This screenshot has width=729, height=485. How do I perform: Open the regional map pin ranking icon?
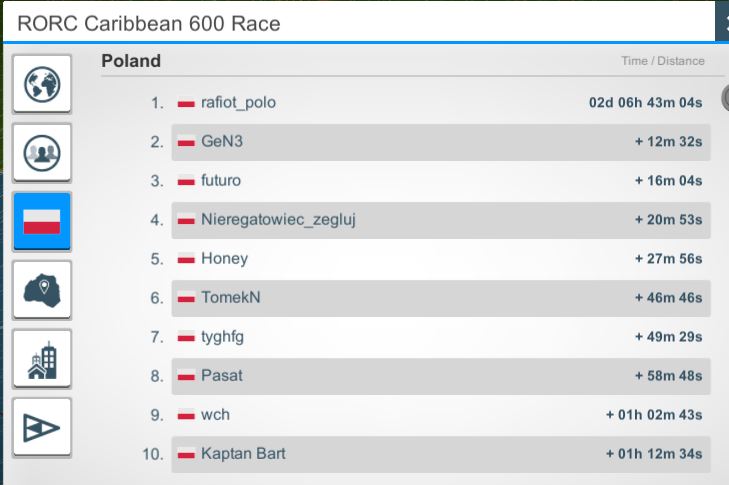[x=42, y=290]
